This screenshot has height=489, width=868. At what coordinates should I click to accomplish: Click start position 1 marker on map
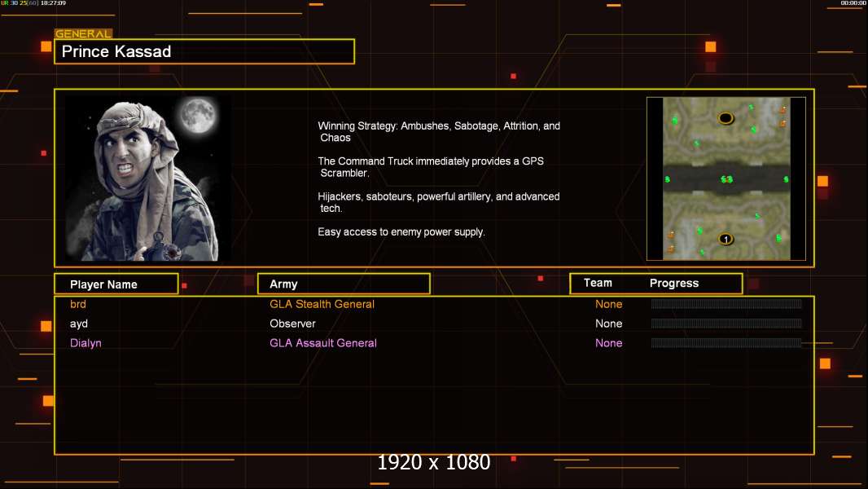click(726, 240)
